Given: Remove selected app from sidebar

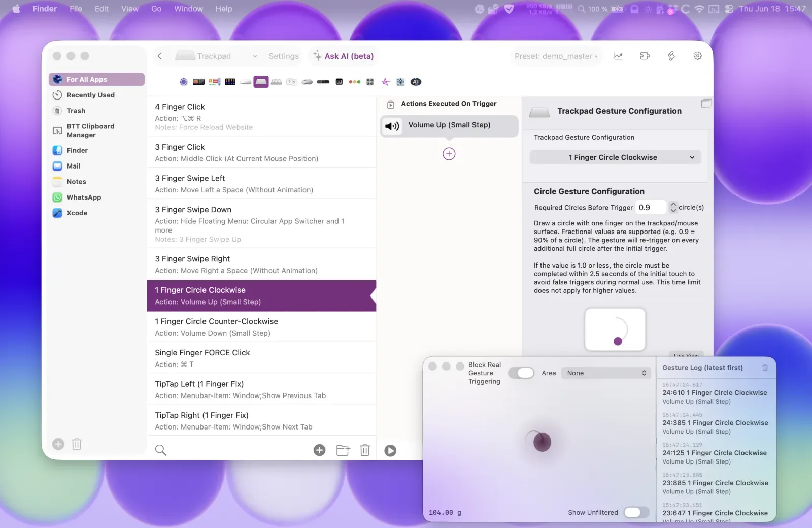Looking at the screenshot, I should point(77,444).
